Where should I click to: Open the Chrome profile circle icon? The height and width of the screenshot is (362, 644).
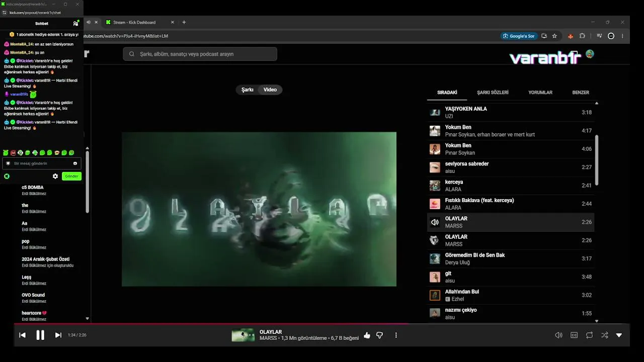[611, 36]
